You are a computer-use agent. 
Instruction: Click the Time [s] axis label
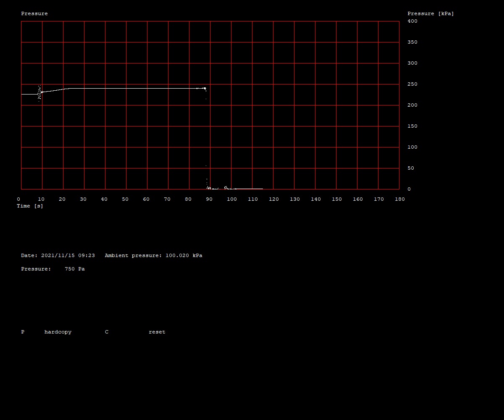click(x=30, y=206)
